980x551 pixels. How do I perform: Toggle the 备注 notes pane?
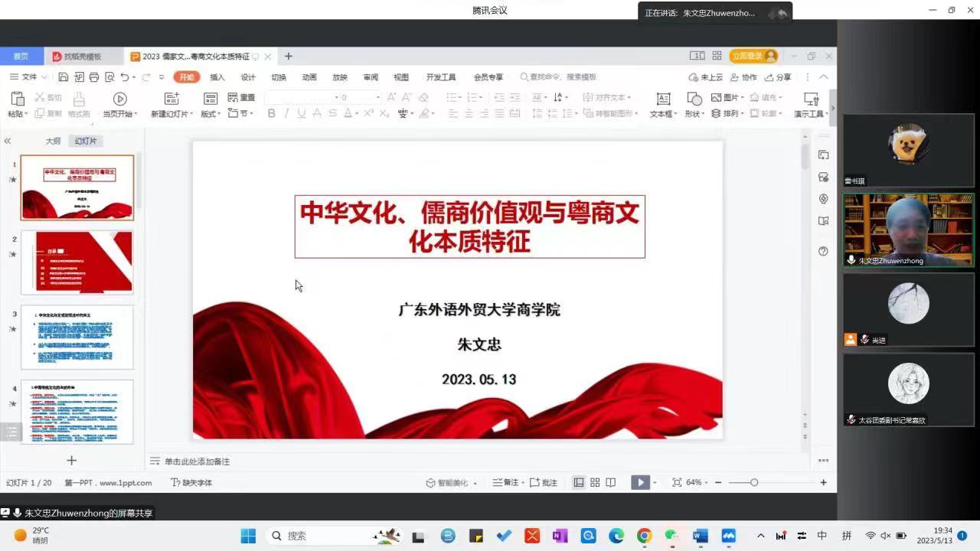[506, 483]
